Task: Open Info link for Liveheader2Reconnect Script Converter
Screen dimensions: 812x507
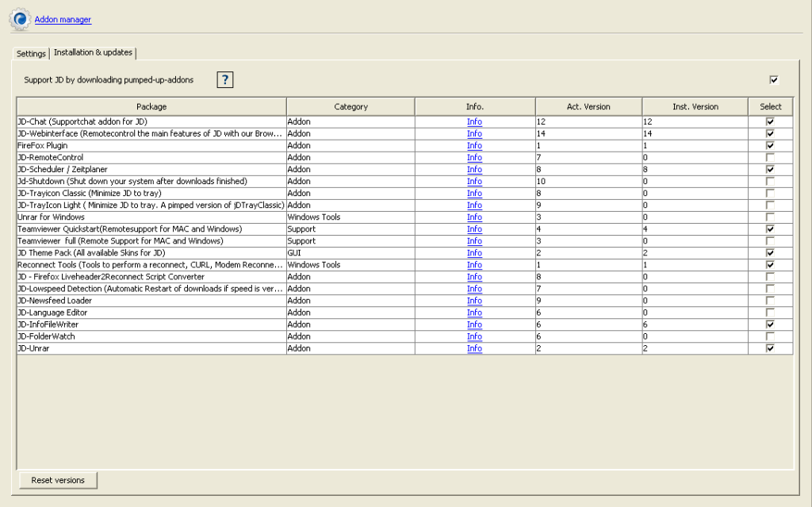Action: coord(474,277)
